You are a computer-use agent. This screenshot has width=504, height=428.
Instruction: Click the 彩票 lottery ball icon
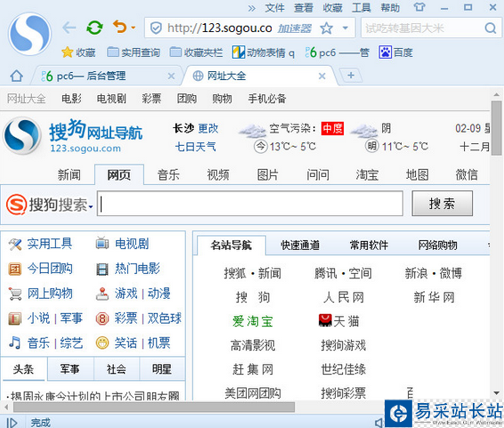[102, 319]
